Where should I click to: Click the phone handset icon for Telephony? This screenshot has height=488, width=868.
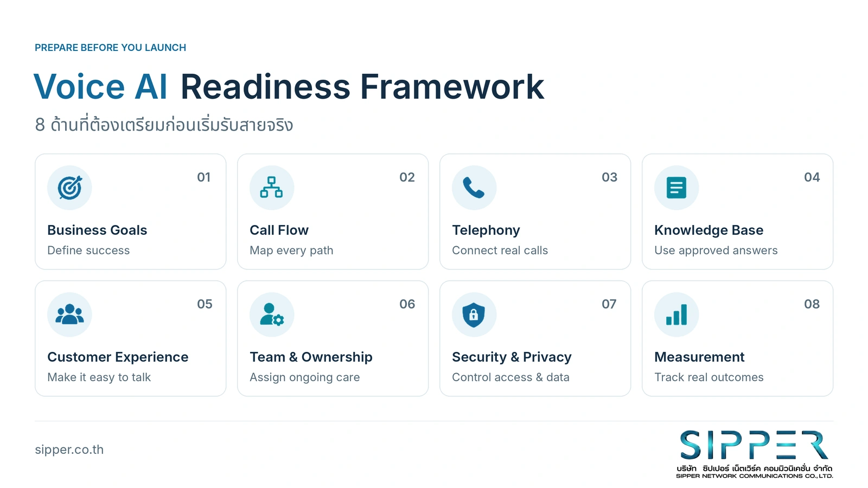[x=474, y=188]
